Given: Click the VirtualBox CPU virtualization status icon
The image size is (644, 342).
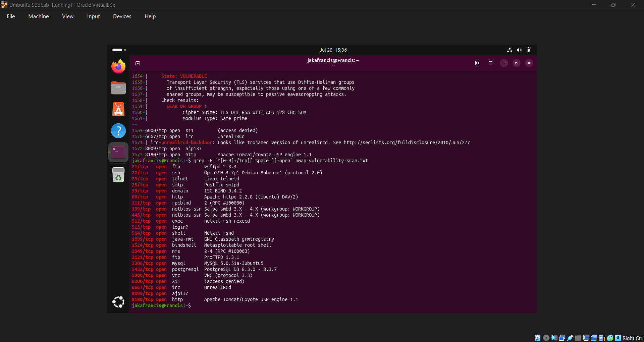Looking at the screenshot, I should (x=602, y=338).
